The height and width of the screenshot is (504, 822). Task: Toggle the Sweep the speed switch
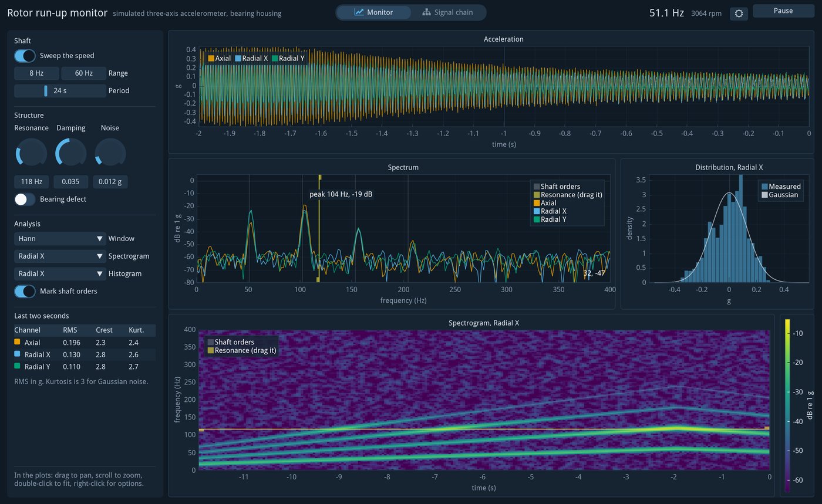(25, 56)
